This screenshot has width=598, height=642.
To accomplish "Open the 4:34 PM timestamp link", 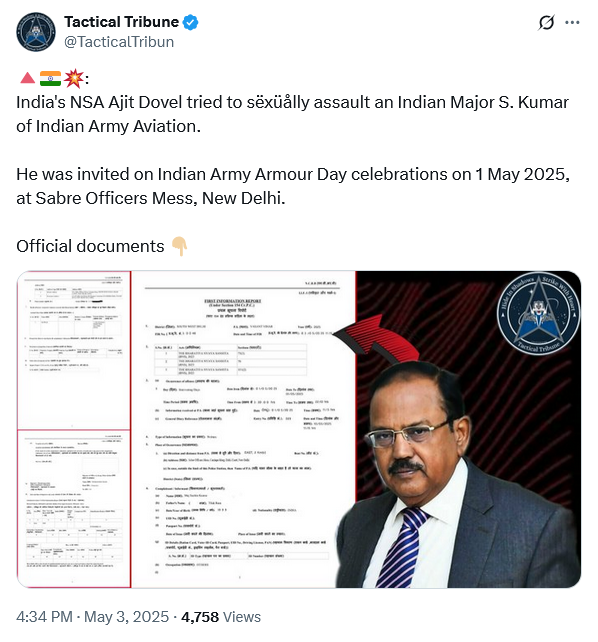I will point(44,617).
